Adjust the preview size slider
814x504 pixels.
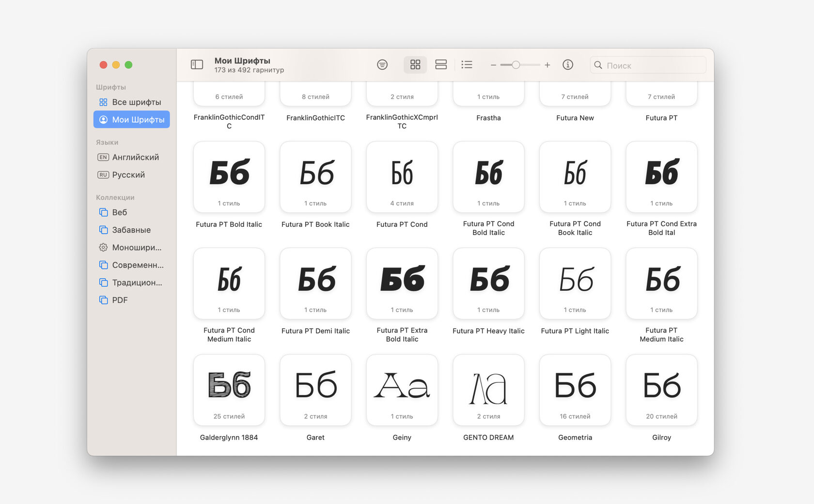pos(516,65)
